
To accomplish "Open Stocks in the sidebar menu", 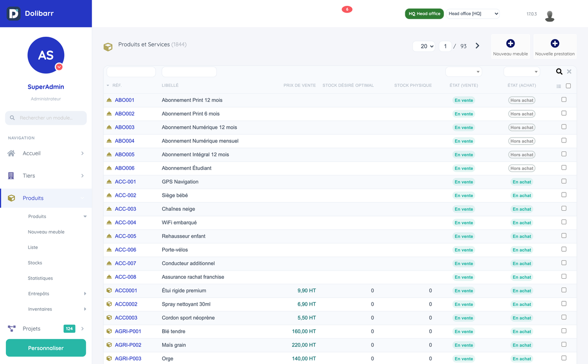I will [35, 263].
